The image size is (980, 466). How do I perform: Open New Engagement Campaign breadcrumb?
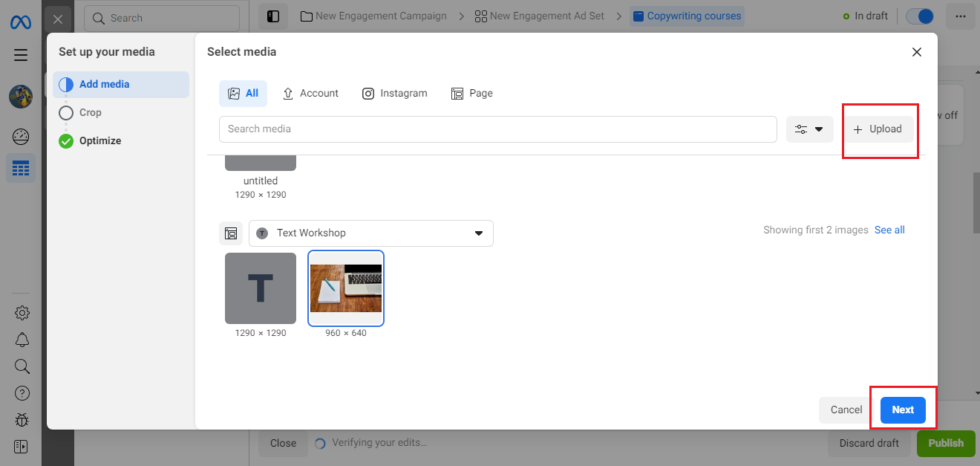coord(373,16)
